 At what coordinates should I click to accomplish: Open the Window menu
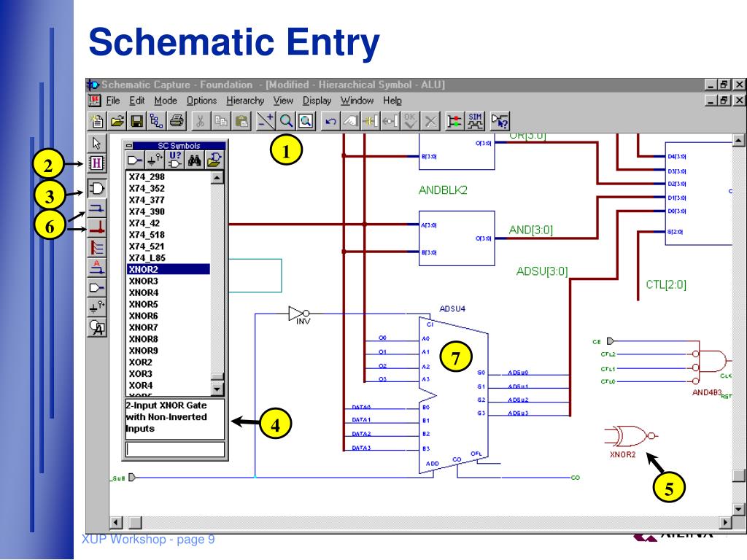pyautogui.click(x=357, y=101)
